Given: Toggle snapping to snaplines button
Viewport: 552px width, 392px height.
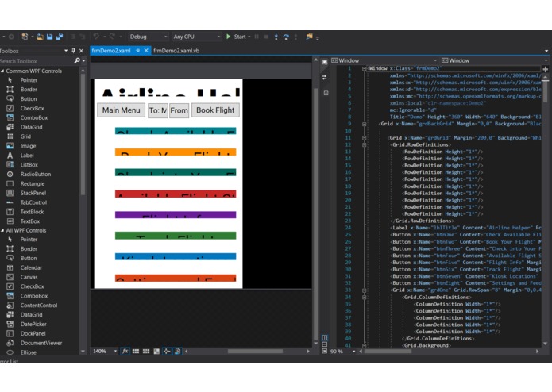Looking at the screenshot, I should click(167, 351).
